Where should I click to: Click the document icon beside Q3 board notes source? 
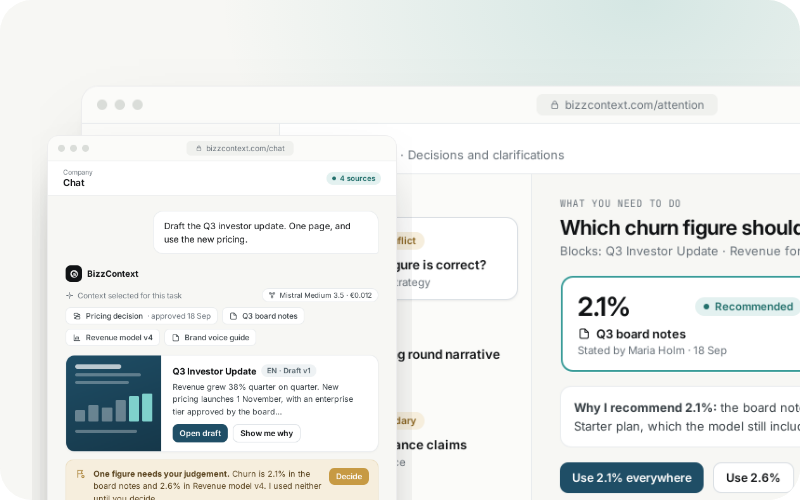[x=584, y=334]
